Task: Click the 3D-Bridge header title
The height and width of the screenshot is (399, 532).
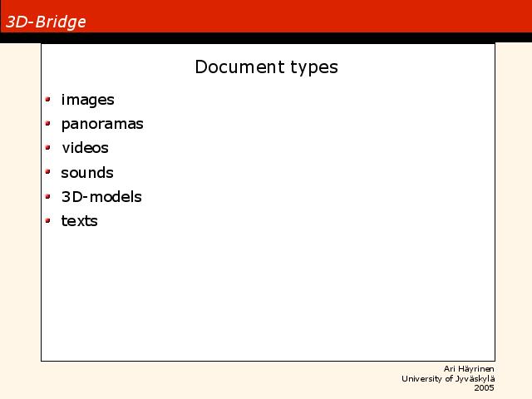Action: 46,22
